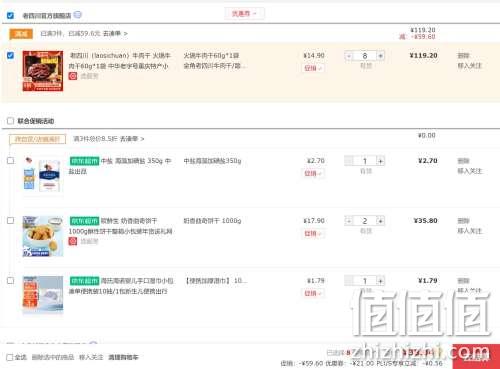The height and width of the screenshot is (369, 500).
Task: Open the coupon dropdown at the top
Action: tap(244, 14)
